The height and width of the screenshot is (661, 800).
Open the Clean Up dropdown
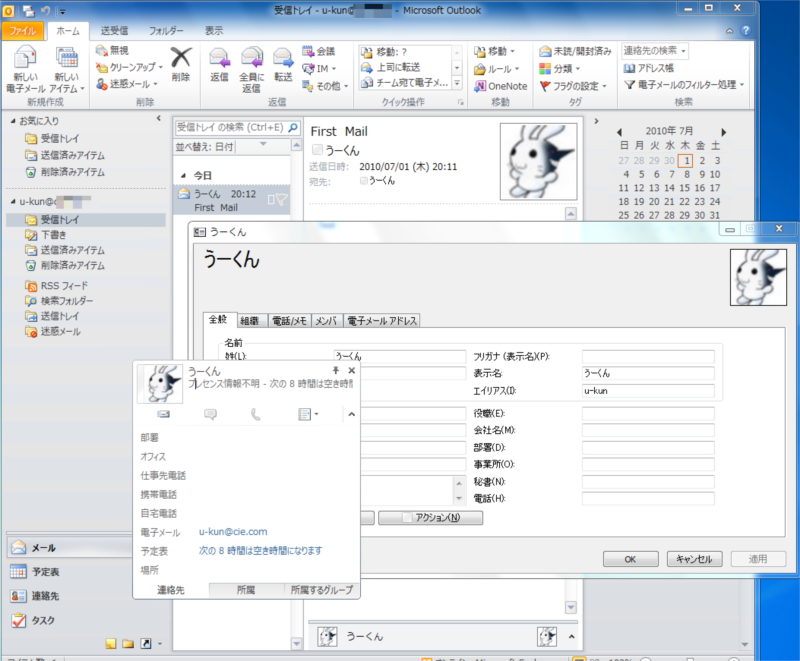[129, 67]
